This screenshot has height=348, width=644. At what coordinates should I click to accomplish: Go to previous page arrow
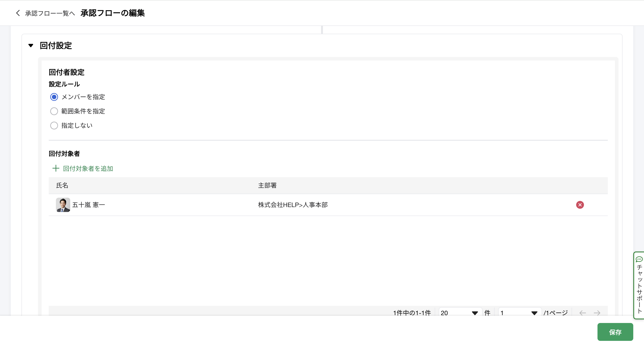click(583, 313)
